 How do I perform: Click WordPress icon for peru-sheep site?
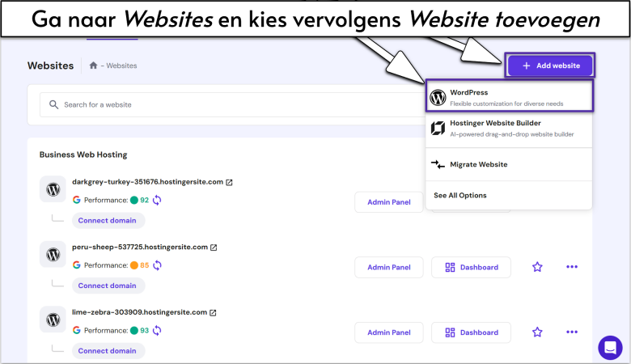tap(53, 254)
